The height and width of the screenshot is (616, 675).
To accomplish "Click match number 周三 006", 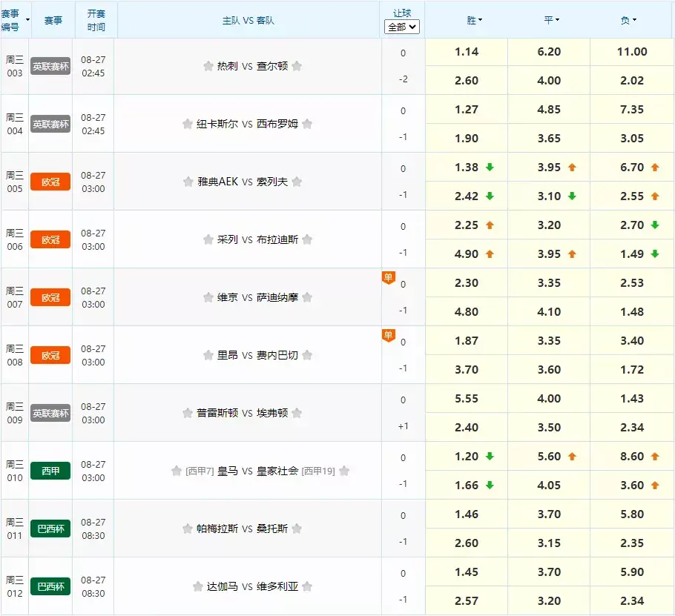I will [x=15, y=239].
